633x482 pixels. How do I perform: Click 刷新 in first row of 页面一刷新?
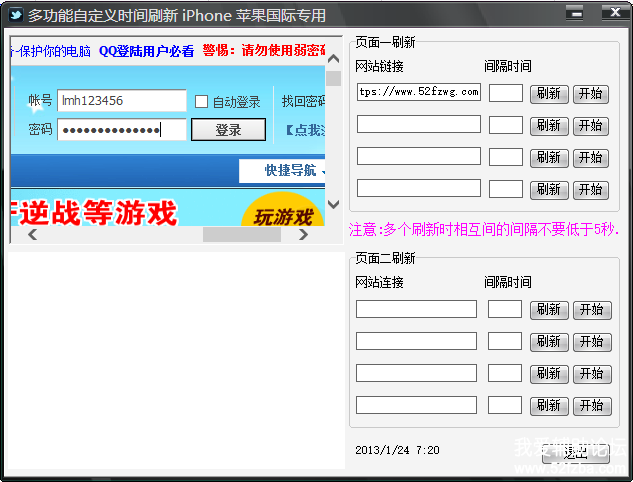(x=548, y=94)
